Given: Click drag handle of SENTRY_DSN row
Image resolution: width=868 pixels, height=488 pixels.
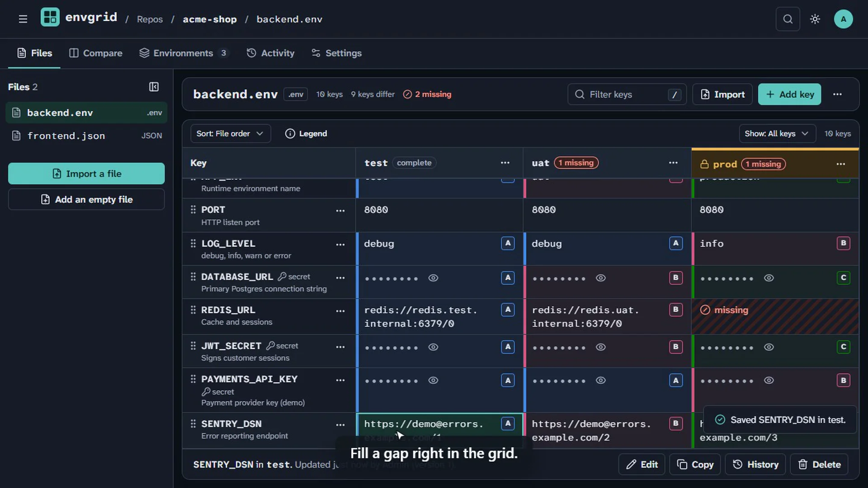Looking at the screenshot, I should point(193,424).
